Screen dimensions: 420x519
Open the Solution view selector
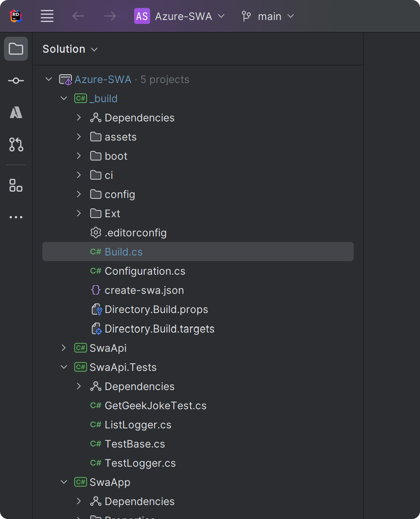click(70, 49)
